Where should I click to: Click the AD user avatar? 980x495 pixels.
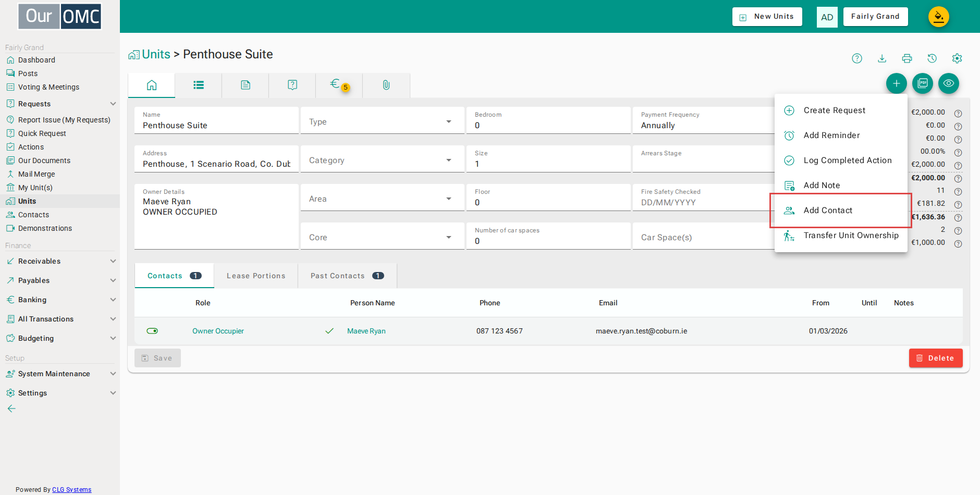(x=827, y=17)
